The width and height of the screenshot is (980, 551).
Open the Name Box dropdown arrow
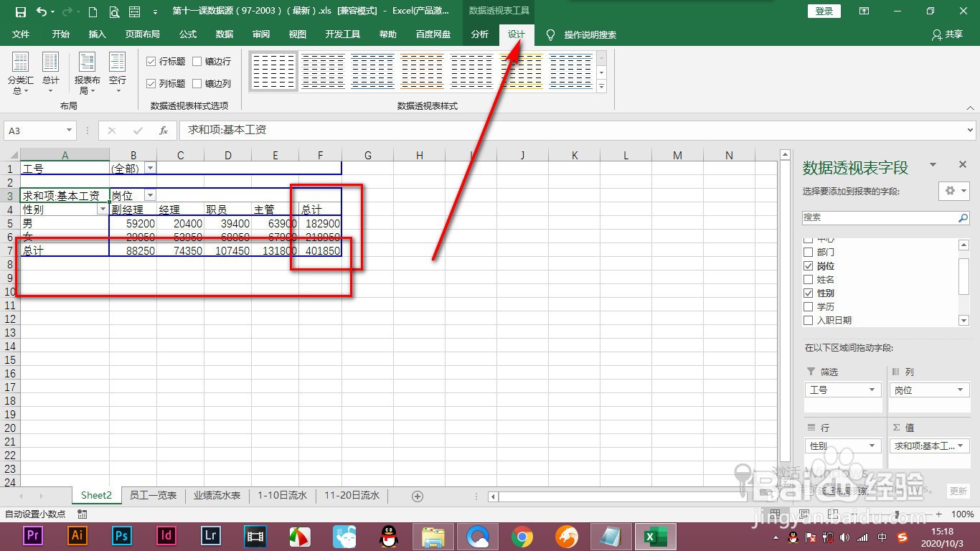(70, 131)
